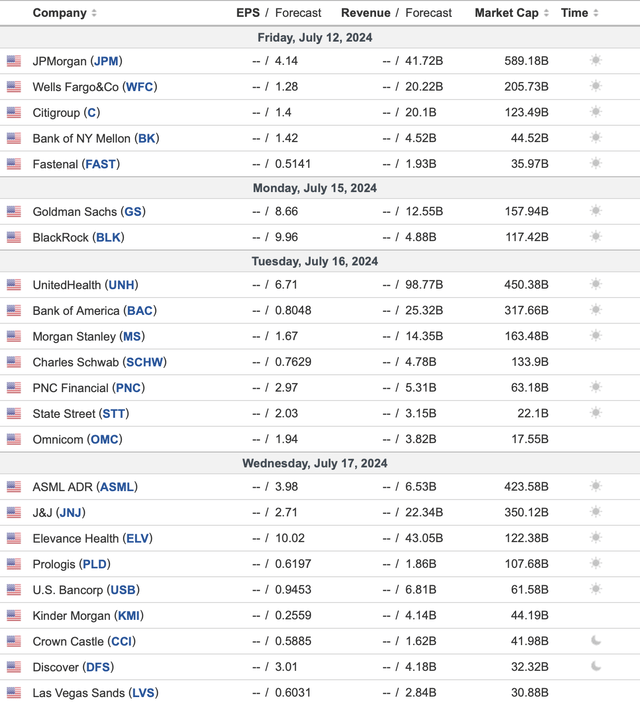
Task: Open the DFS ticker link
Action: pyautogui.click(x=98, y=667)
